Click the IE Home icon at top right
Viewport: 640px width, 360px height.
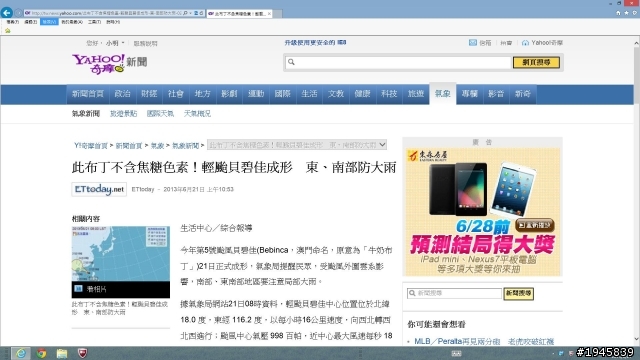tap(618, 13)
